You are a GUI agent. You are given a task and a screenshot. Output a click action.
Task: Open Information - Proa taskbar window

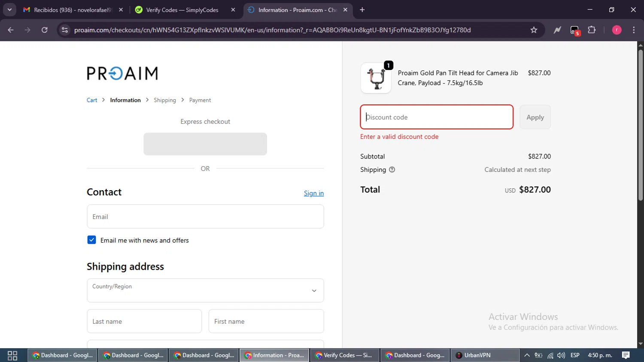274,355
